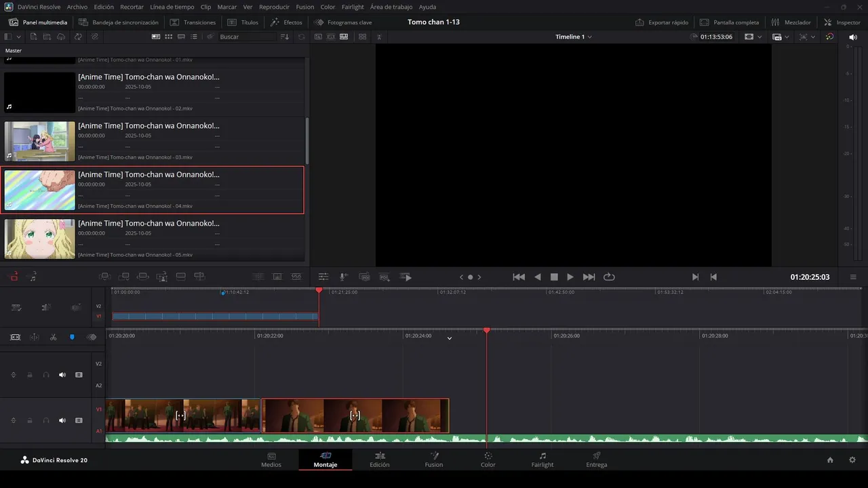Screen dimensions: 868x488
Task: Open the jog wheel mode chevrons
Action: tap(470, 277)
